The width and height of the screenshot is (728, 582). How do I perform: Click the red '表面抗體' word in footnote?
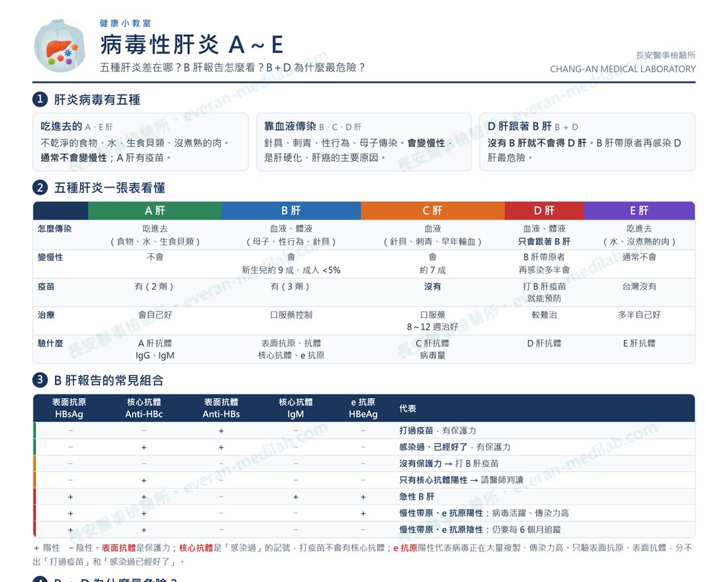pyautogui.click(x=119, y=548)
